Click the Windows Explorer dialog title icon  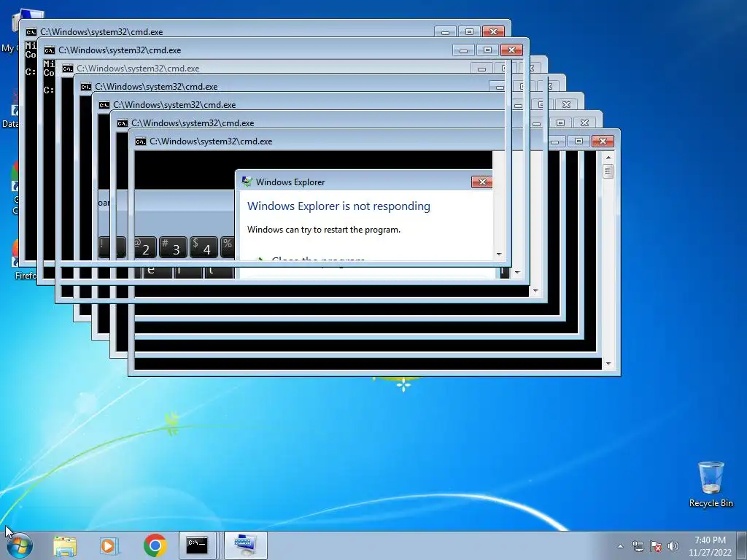click(x=247, y=182)
